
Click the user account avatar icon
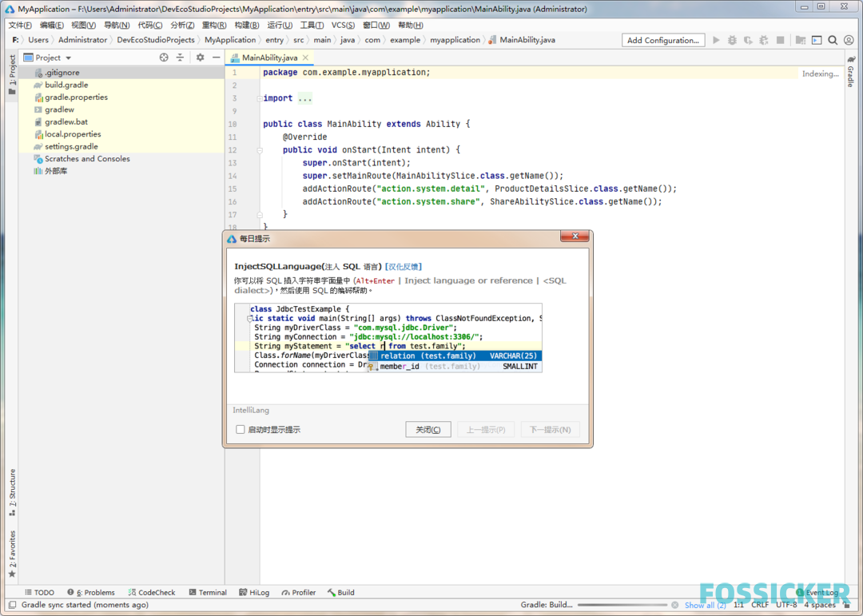click(x=849, y=40)
